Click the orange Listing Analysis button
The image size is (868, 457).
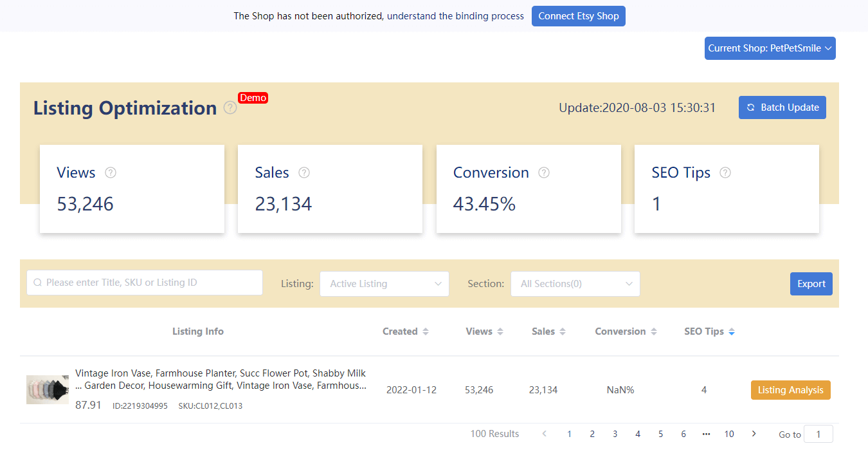point(790,389)
